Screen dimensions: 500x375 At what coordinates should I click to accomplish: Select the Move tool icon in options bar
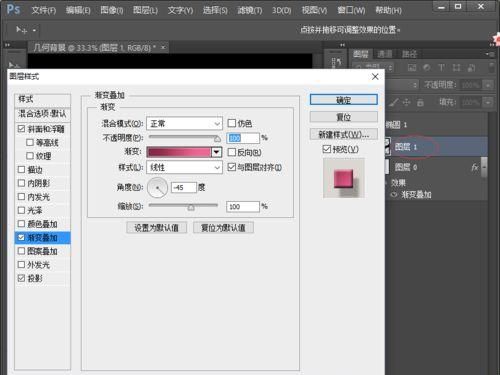(21, 30)
